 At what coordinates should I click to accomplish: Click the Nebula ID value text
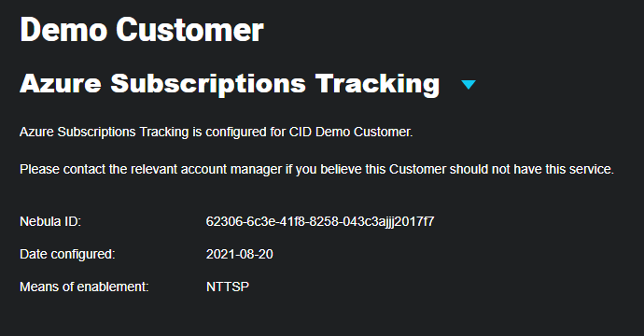tap(320, 221)
